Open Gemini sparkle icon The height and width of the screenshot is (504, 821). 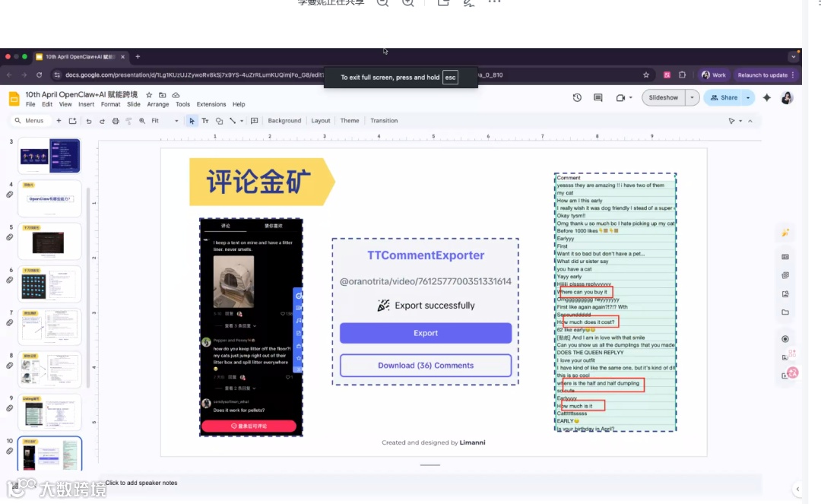[766, 97]
